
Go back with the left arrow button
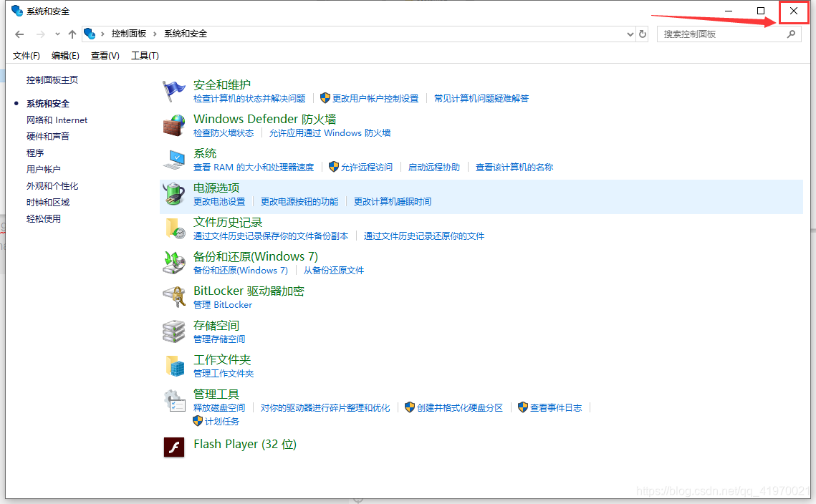(19, 34)
